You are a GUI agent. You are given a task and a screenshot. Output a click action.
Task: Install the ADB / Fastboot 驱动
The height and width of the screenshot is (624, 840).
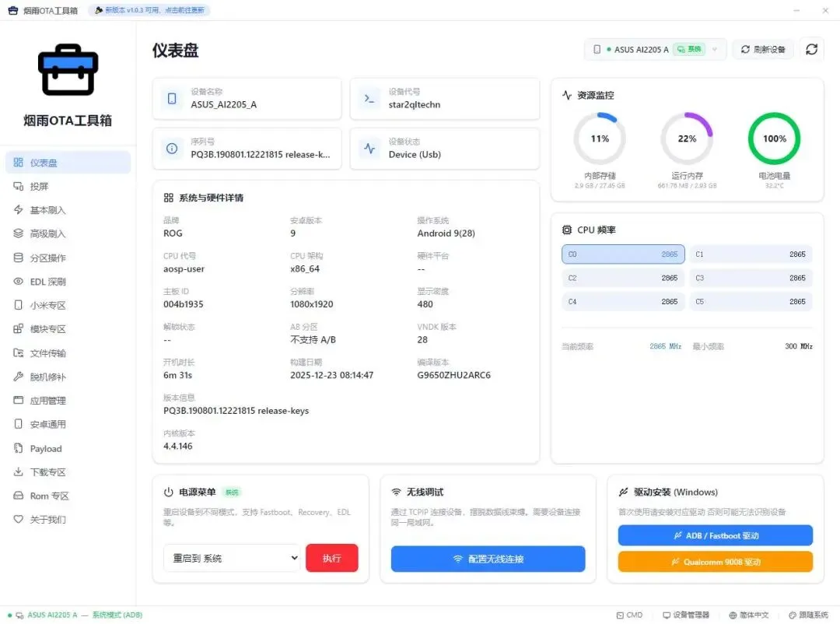click(716, 535)
